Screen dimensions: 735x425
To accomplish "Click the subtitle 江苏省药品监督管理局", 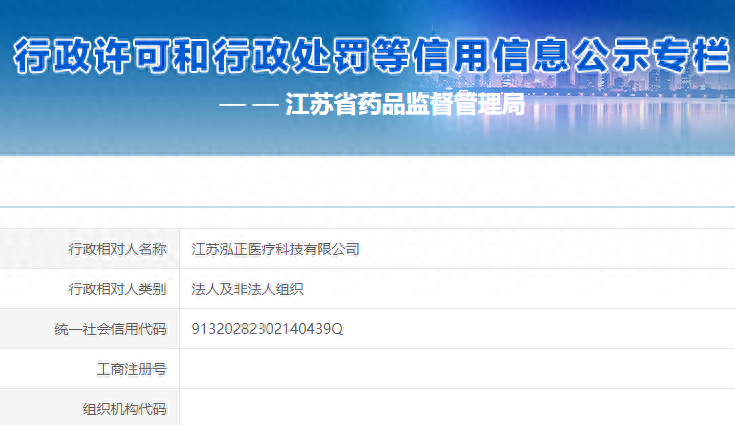I will [404, 106].
